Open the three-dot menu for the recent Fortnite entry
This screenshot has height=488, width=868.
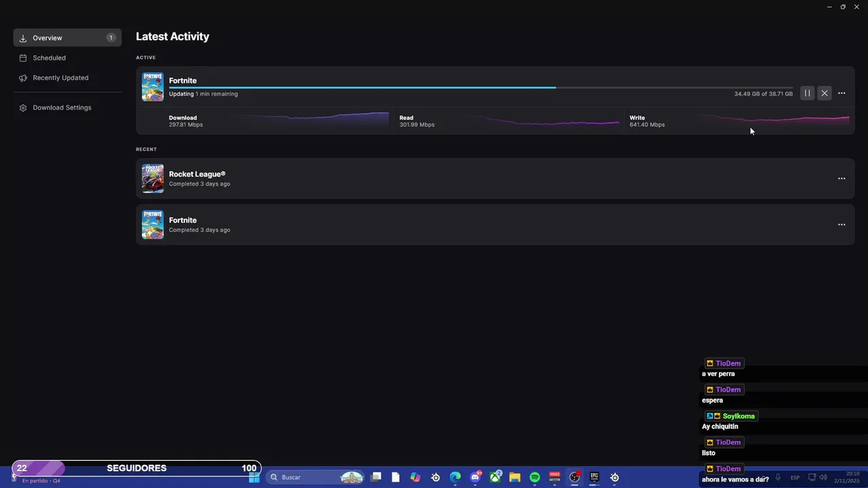842,225
